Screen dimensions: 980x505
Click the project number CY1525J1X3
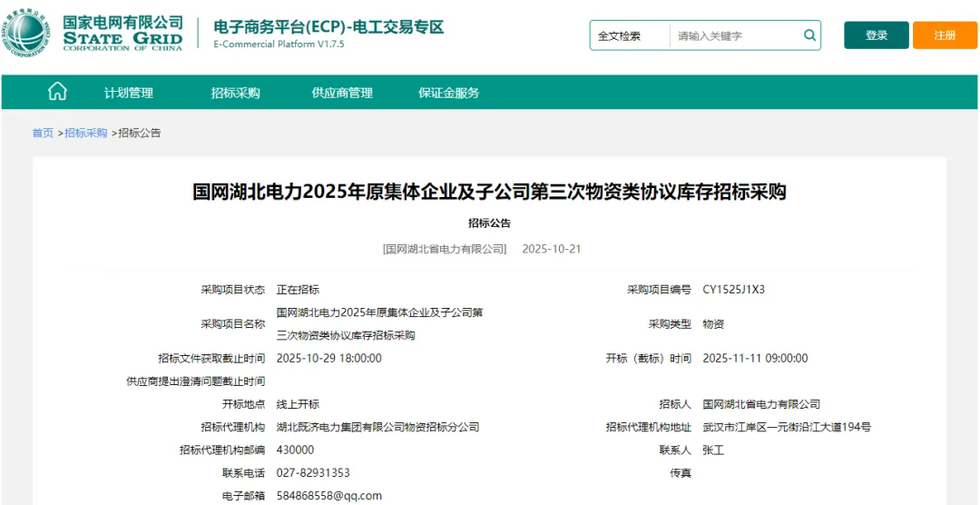(x=733, y=290)
